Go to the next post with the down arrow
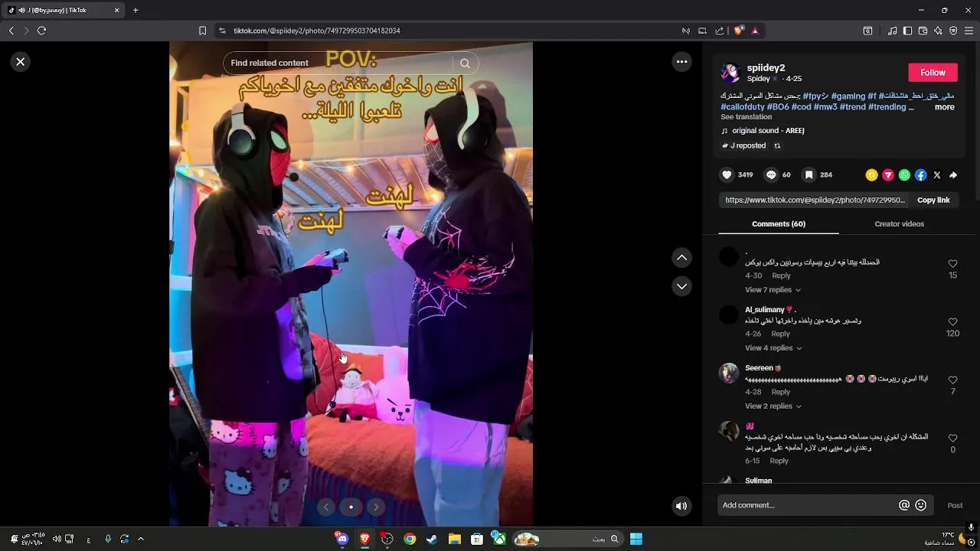980x551 pixels. (x=681, y=286)
